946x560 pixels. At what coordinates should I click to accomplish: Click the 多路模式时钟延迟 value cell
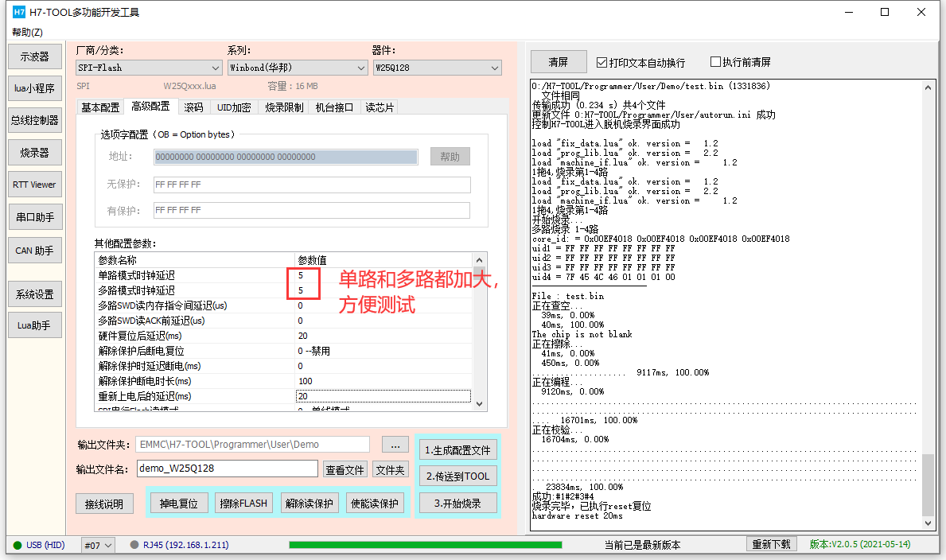click(x=383, y=290)
